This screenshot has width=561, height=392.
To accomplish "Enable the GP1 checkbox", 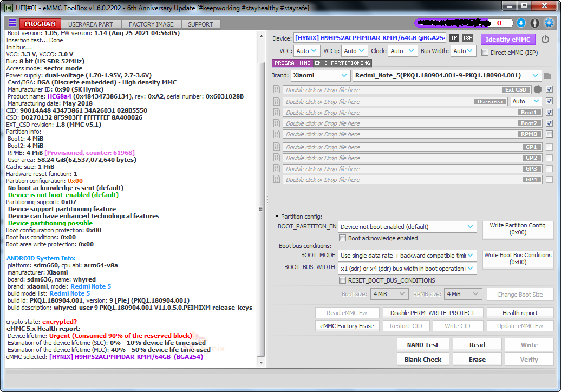I will click(x=550, y=147).
